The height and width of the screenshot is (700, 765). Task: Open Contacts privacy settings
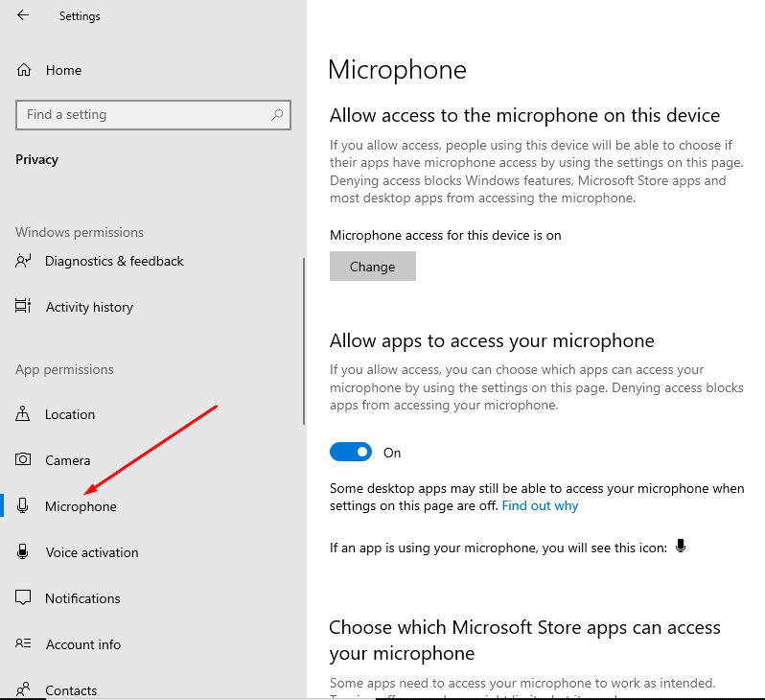[71, 689]
